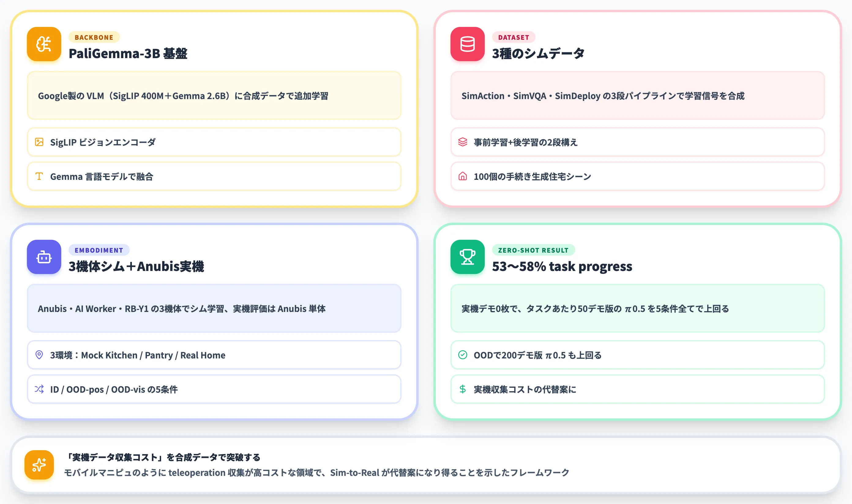Screen dimensions: 852x504
Task: Click the 3種のシムデータ heading
Action: tap(538, 54)
